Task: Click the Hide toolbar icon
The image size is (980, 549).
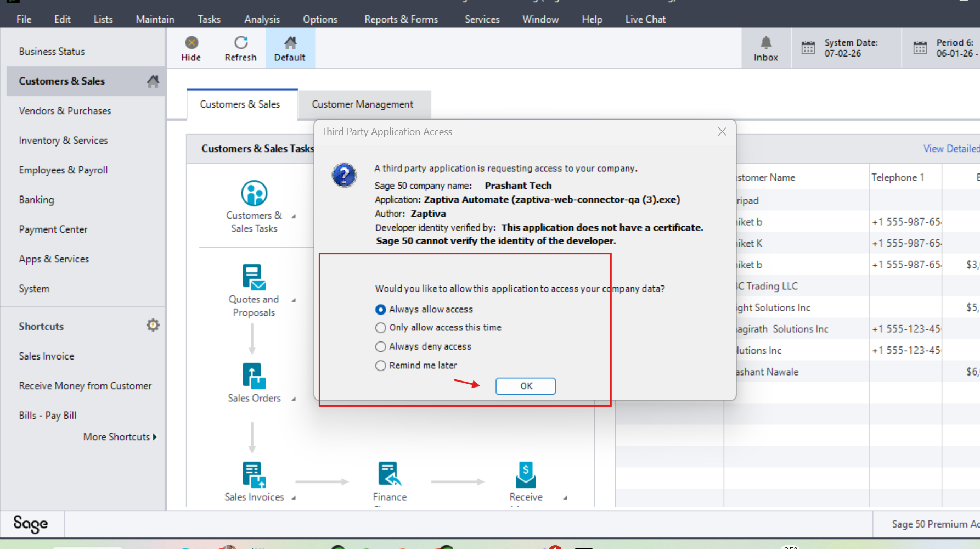Action: click(x=191, y=43)
